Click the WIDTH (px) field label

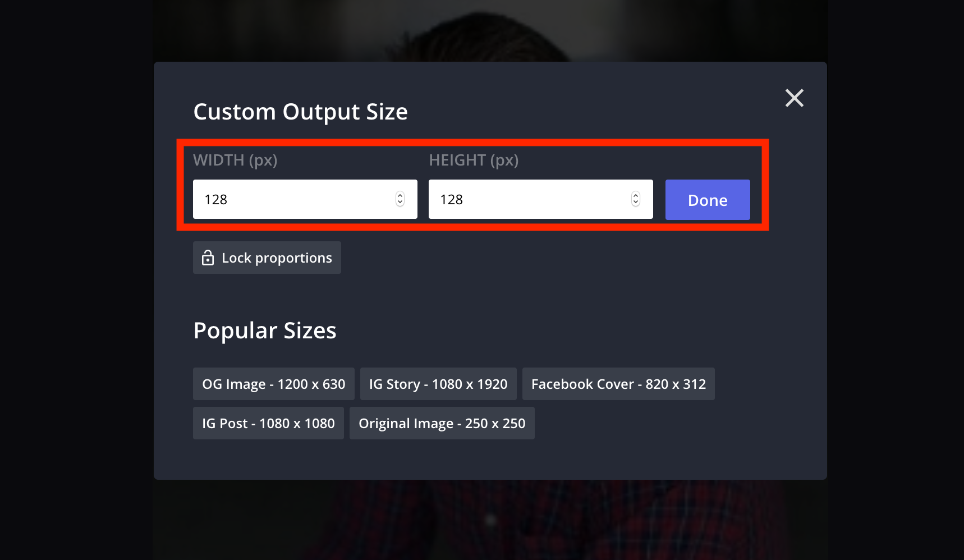[x=235, y=160]
